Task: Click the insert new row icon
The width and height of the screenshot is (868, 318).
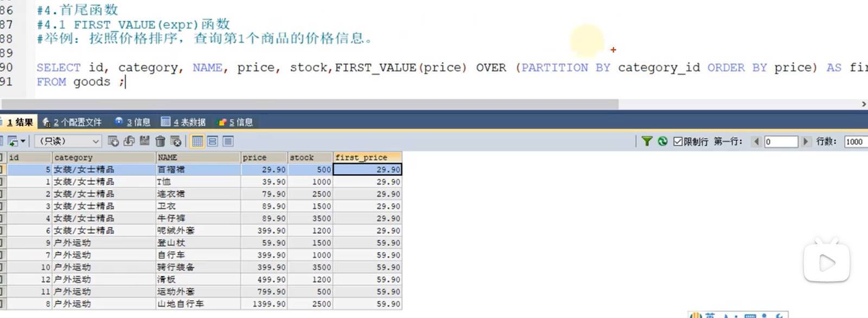Action: tap(113, 141)
